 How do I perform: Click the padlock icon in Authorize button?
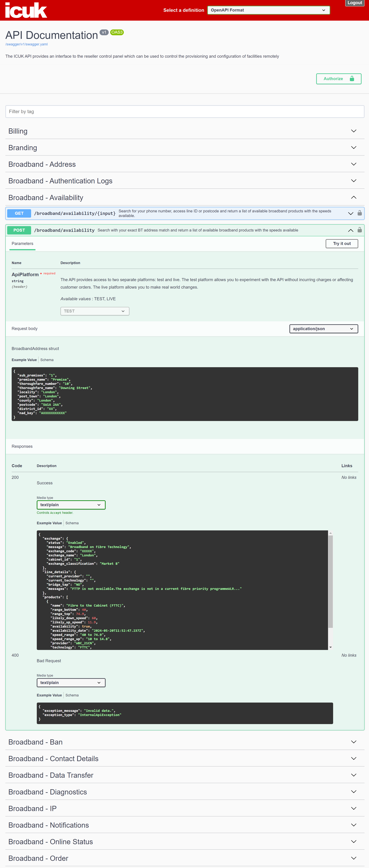click(352, 78)
